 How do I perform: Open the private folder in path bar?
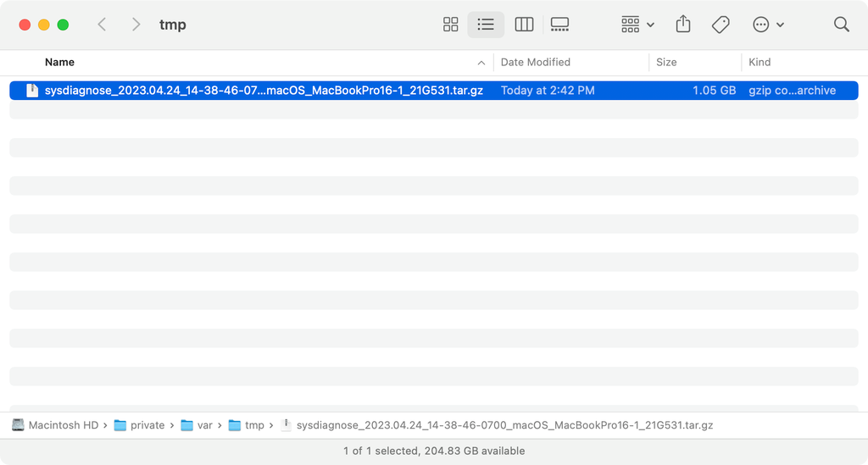click(x=147, y=425)
